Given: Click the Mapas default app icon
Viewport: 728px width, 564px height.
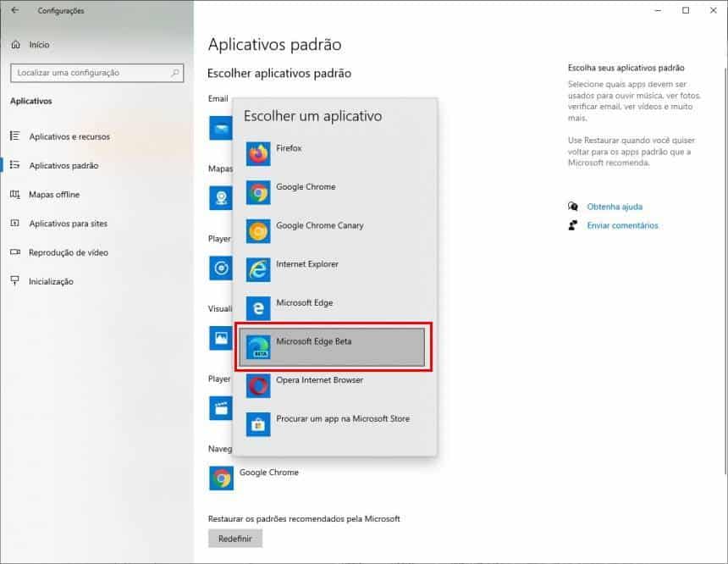Looking at the screenshot, I should point(221,198).
